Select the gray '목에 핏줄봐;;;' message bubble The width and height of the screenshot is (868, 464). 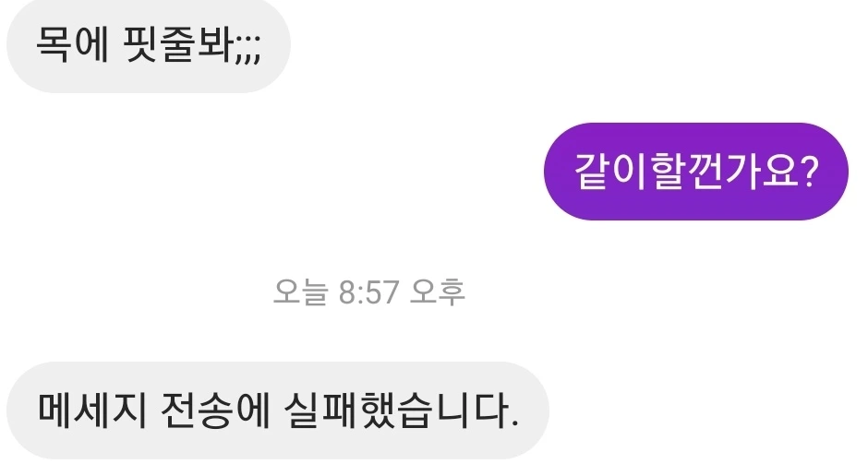[149, 44]
